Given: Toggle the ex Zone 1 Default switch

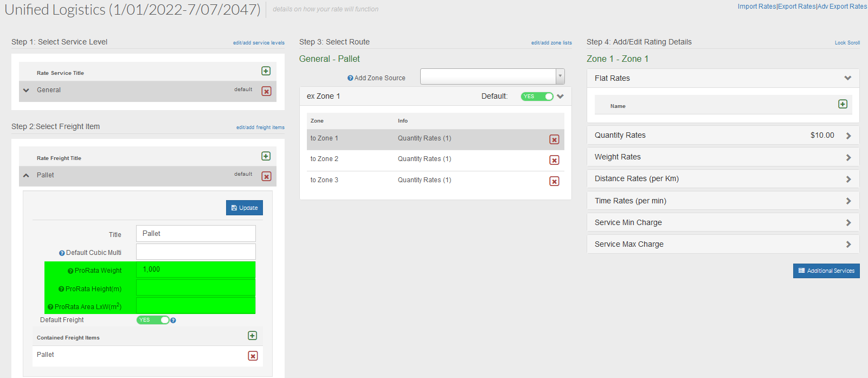Looking at the screenshot, I should [x=537, y=97].
